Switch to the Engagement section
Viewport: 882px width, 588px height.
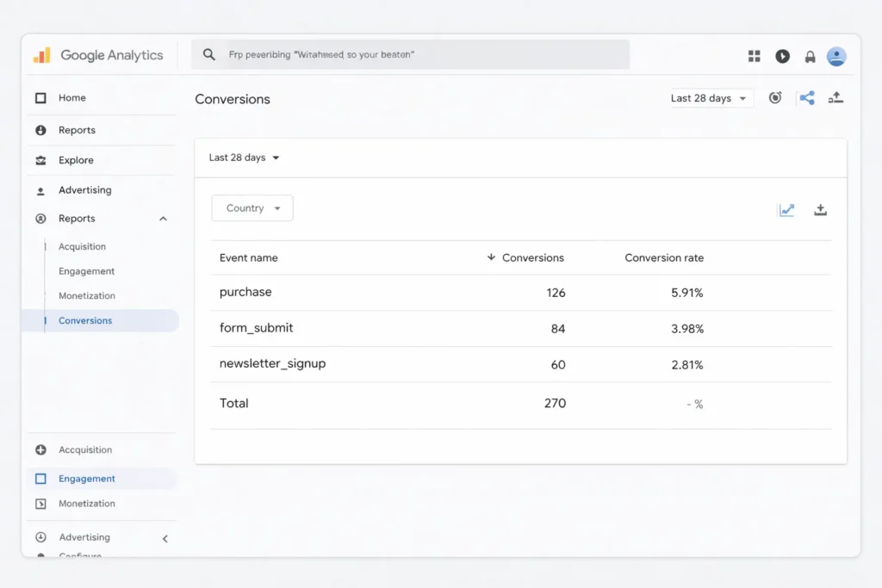coord(85,478)
